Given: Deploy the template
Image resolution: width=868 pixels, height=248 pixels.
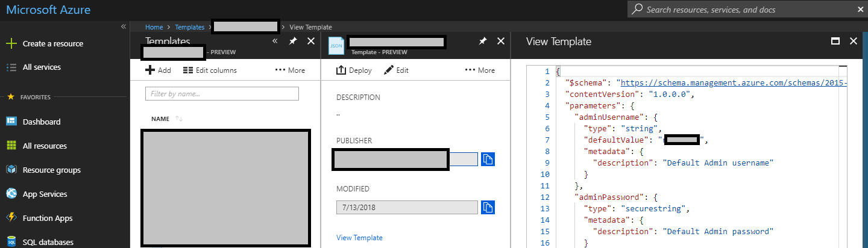Looking at the screenshot, I should [x=354, y=70].
